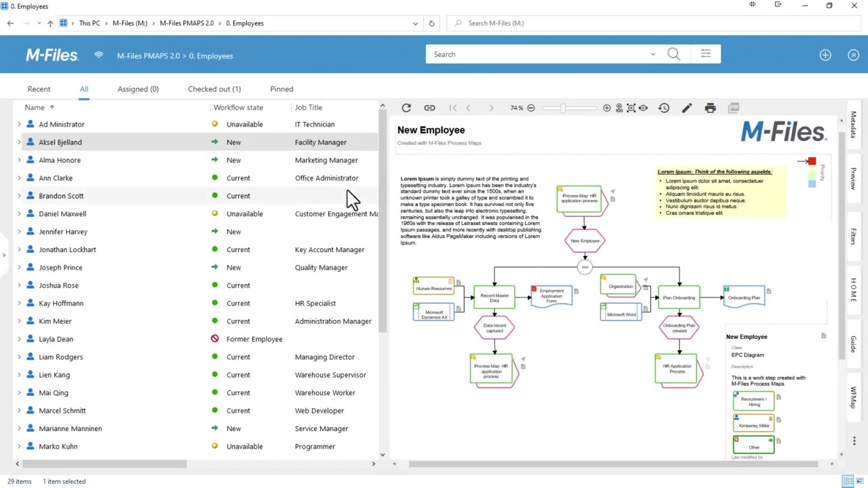
Task: Click the listing horizontal scrollbar
Action: [105, 464]
